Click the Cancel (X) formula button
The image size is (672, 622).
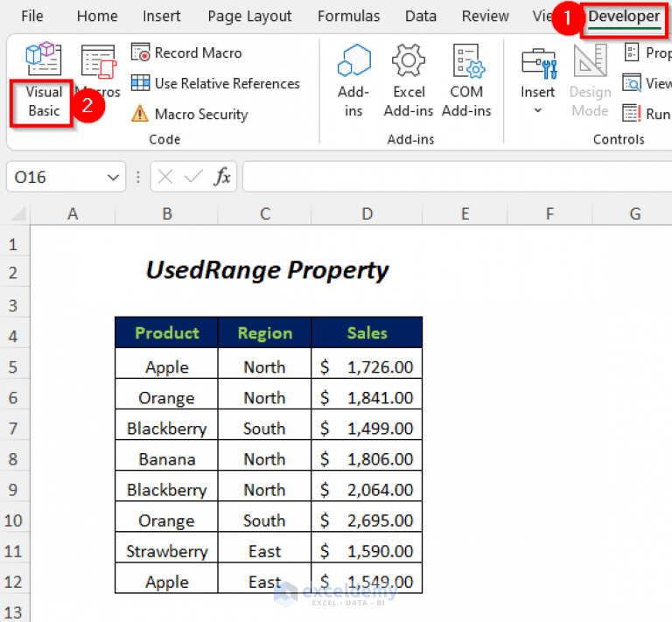(165, 177)
